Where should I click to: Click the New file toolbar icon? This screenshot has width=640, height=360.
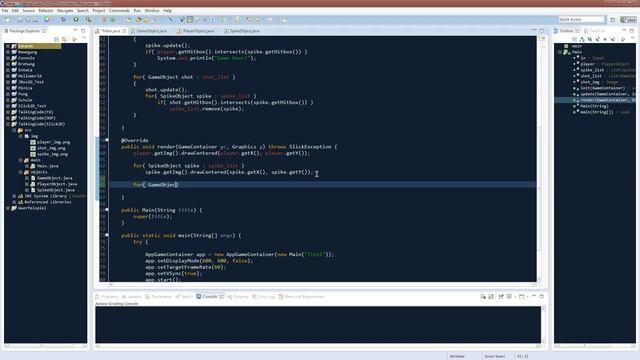8,20
